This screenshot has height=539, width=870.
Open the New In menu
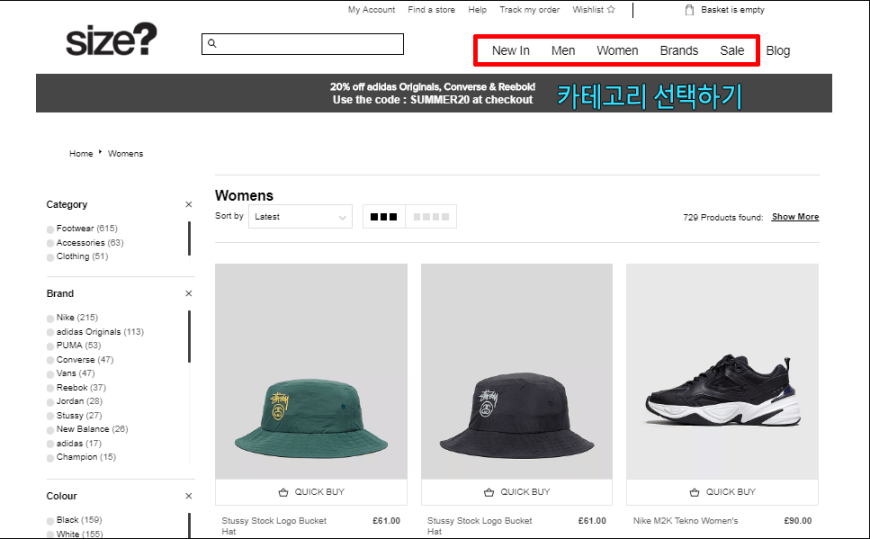(510, 51)
